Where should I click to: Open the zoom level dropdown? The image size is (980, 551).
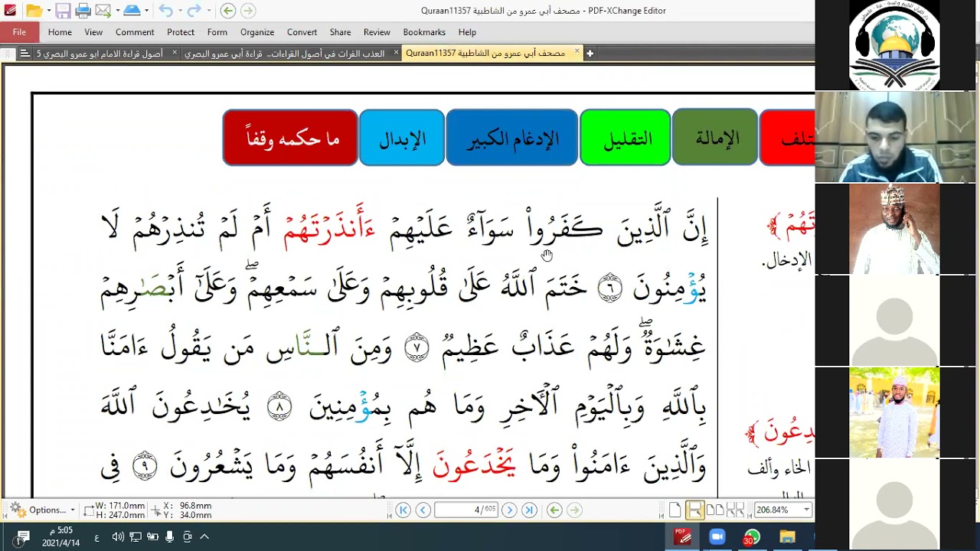(806, 510)
